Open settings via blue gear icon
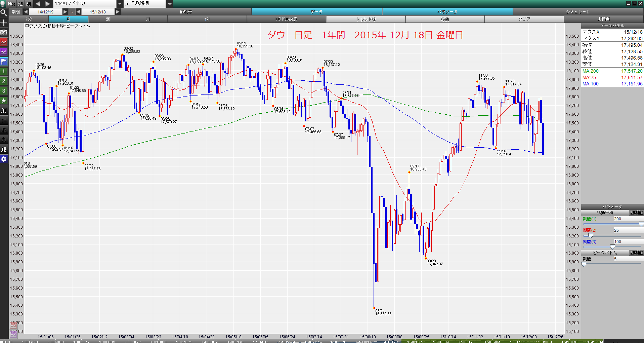The width and height of the screenshot is (644, 343). point(4,159)
